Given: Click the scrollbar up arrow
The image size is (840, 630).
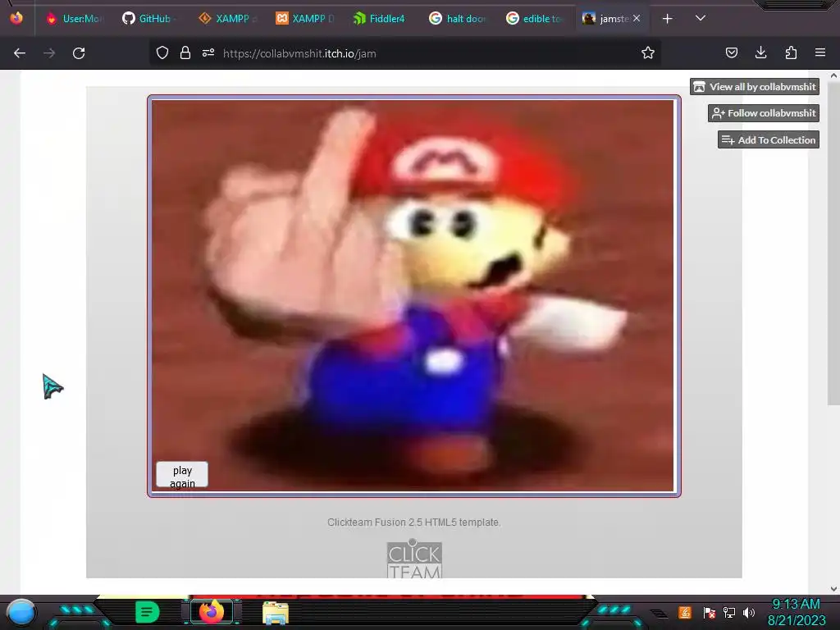Looking at the screenshot, I should click(x=833, y=75).
